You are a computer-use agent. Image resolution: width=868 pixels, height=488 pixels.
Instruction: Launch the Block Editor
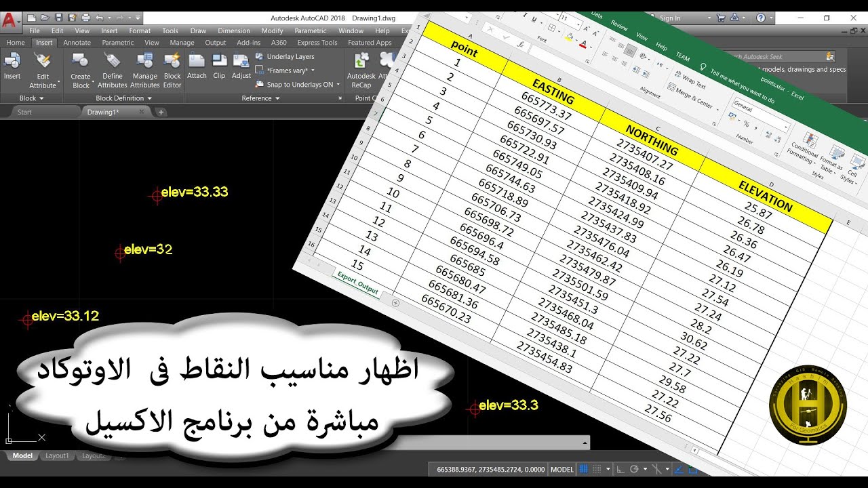click(x=172, y=70)
